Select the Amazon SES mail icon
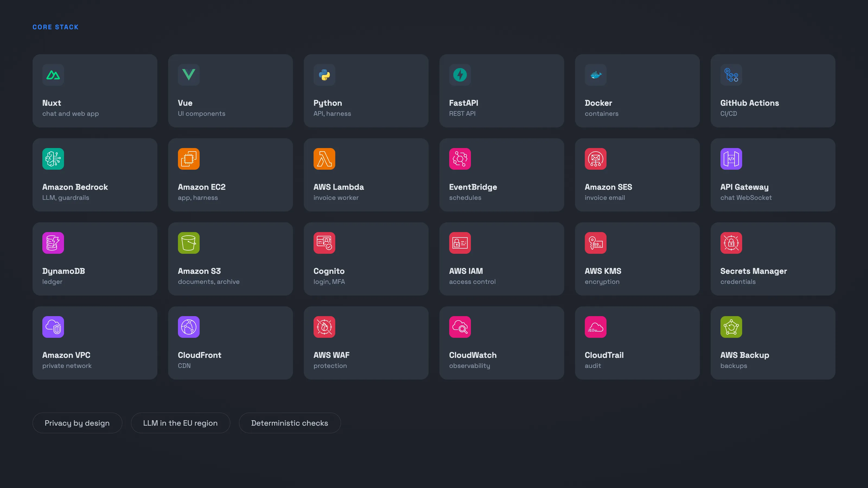Screen dimensions: 868x488 click(x=595, y=159)
